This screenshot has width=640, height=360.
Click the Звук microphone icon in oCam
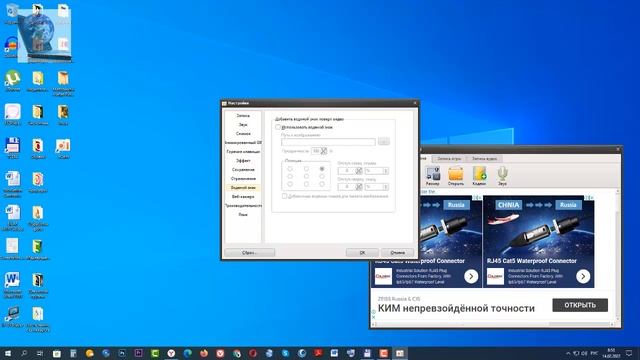502,176
